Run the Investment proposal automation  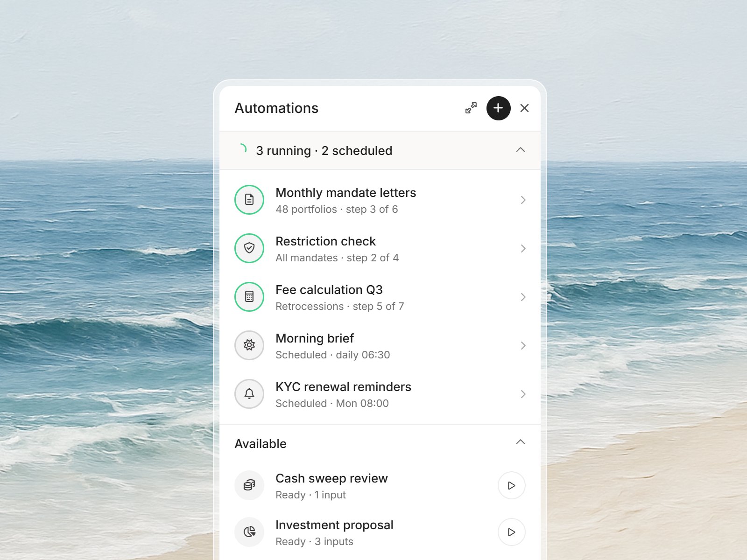[x=512, y=532]
